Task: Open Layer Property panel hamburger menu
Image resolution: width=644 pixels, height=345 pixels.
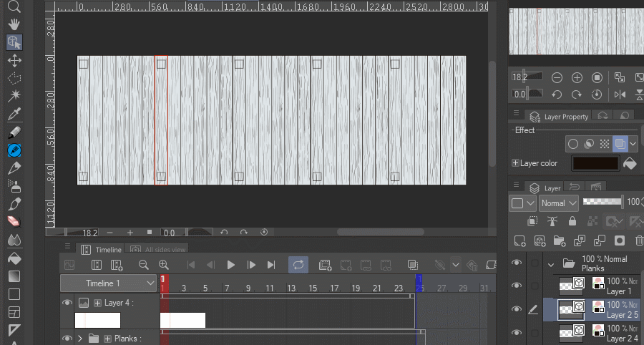Action: click(516, 113)
